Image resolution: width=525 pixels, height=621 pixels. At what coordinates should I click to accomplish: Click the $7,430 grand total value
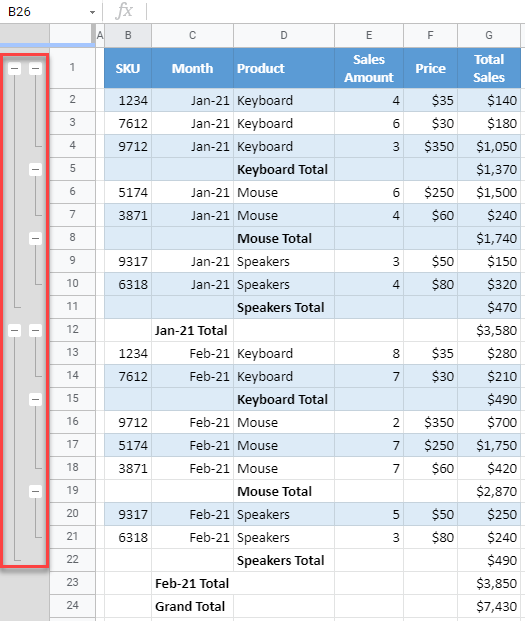[489, 606]
